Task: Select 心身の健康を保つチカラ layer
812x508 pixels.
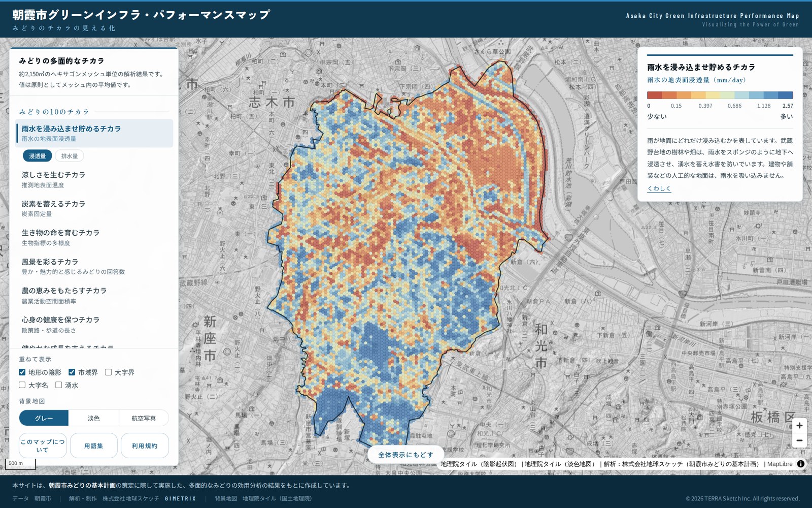Action: click(94, 324)
